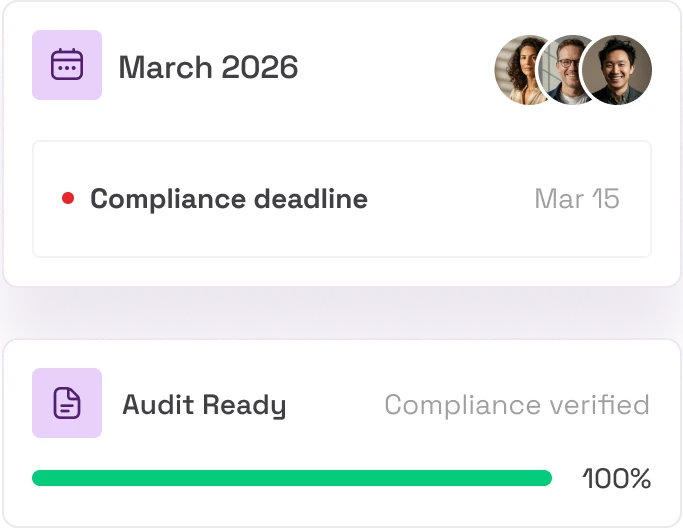Viewport: 683px width, 528px height.
Task: Click the year 2026 in the header
Action: [x=260, y=67]
